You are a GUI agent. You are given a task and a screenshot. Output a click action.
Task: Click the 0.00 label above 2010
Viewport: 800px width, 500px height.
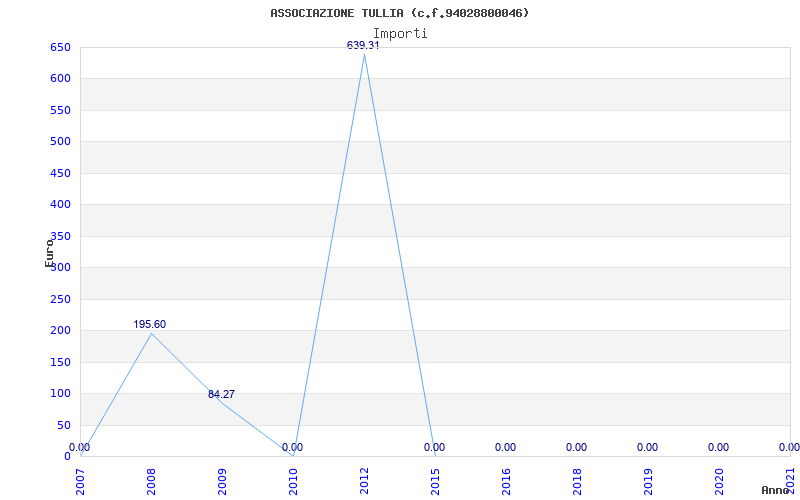coord(292,447)
